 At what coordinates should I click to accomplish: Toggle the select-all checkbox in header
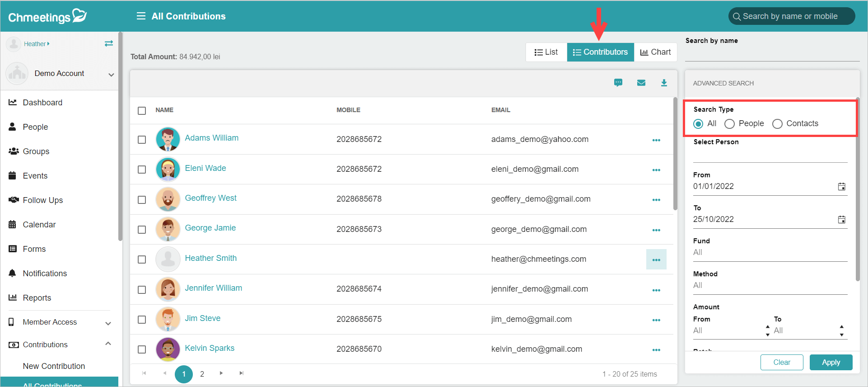[x=142, y=111]
